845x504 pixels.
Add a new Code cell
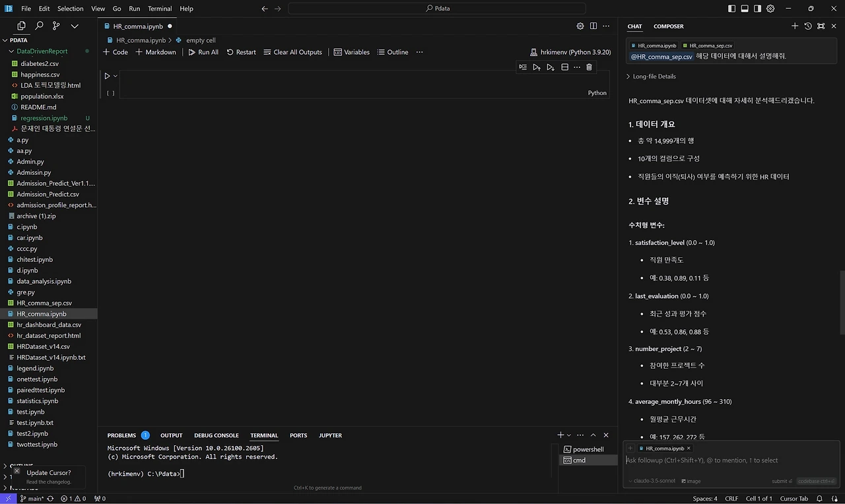(116, 52)
